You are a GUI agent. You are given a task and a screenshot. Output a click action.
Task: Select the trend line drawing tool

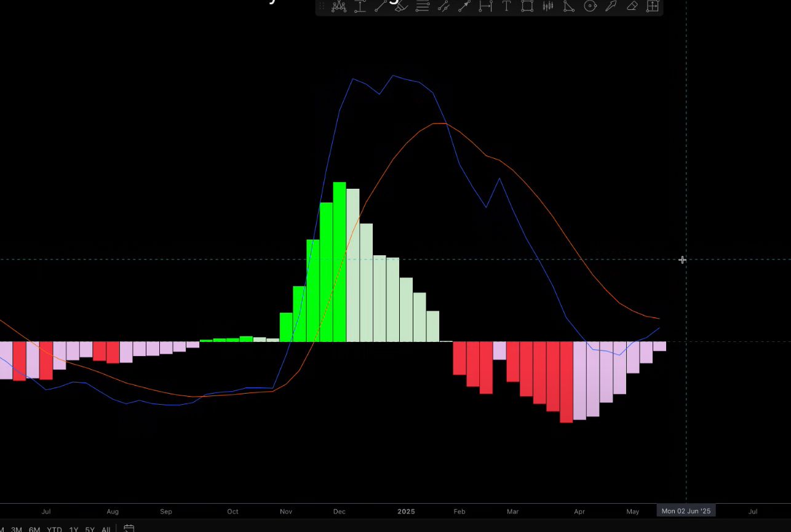(381, 7)
